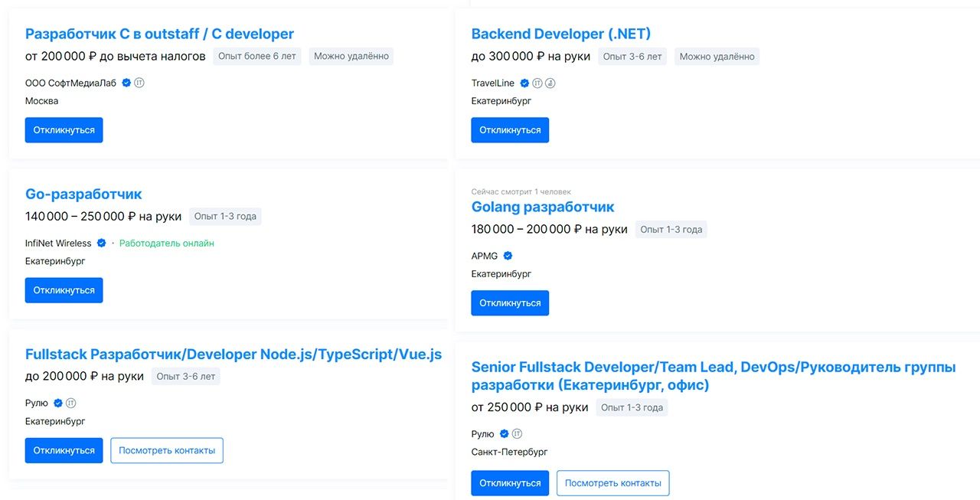Open the Backend Developer (.NET) vacancy title
980x500 pixels.
560,34
